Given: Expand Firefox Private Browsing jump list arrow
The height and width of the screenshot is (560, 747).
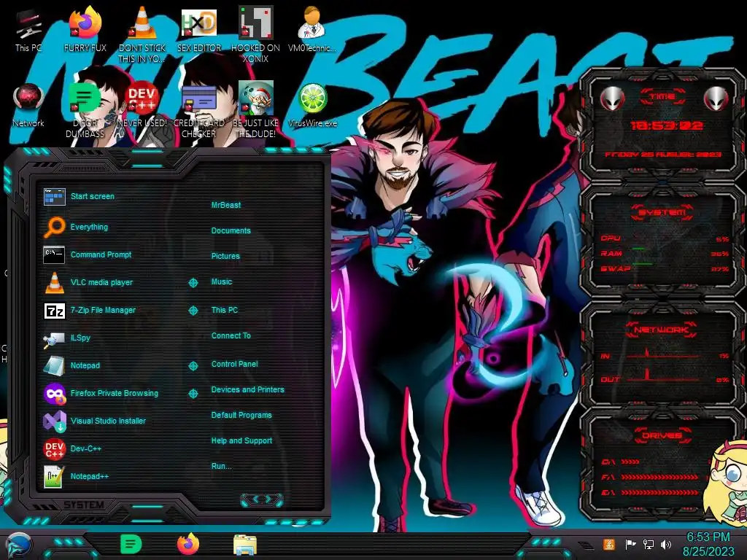Looking at the screenshot, I should 193,393.
